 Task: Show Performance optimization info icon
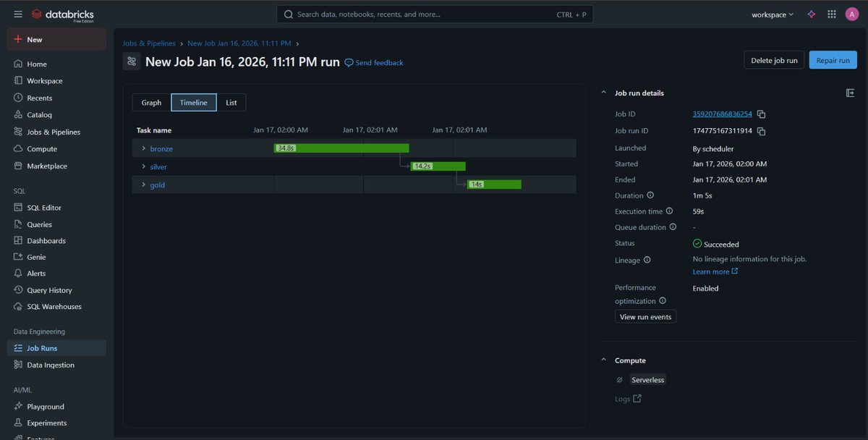[x=663, y=301]
